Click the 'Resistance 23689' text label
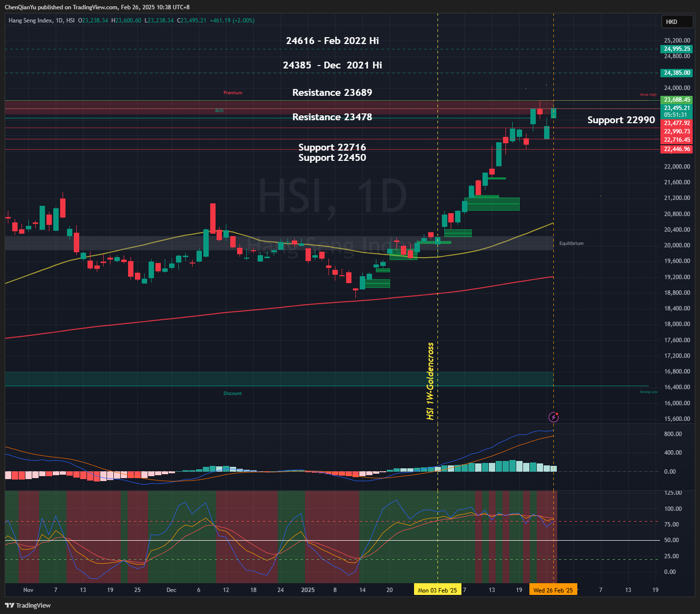 click(332, 92)
